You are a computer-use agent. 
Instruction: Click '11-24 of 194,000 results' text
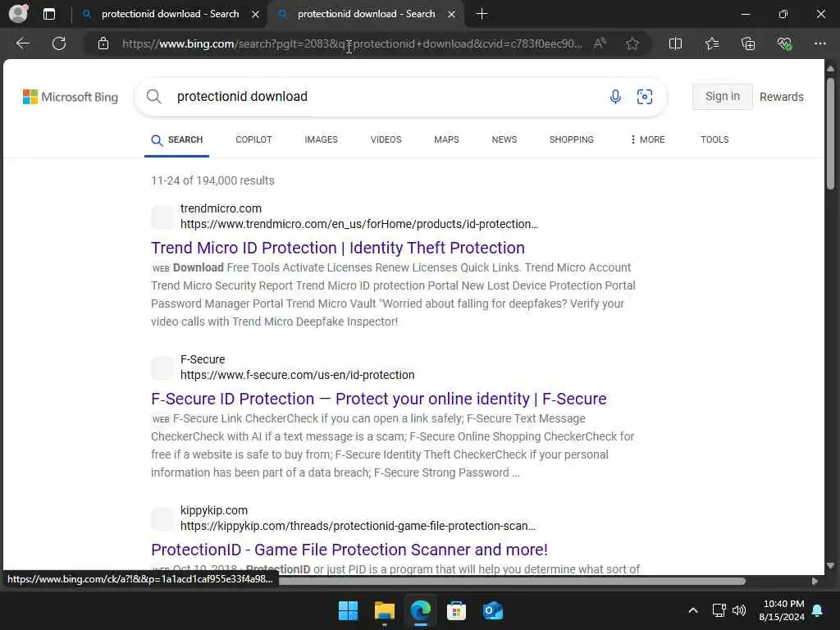212,180
